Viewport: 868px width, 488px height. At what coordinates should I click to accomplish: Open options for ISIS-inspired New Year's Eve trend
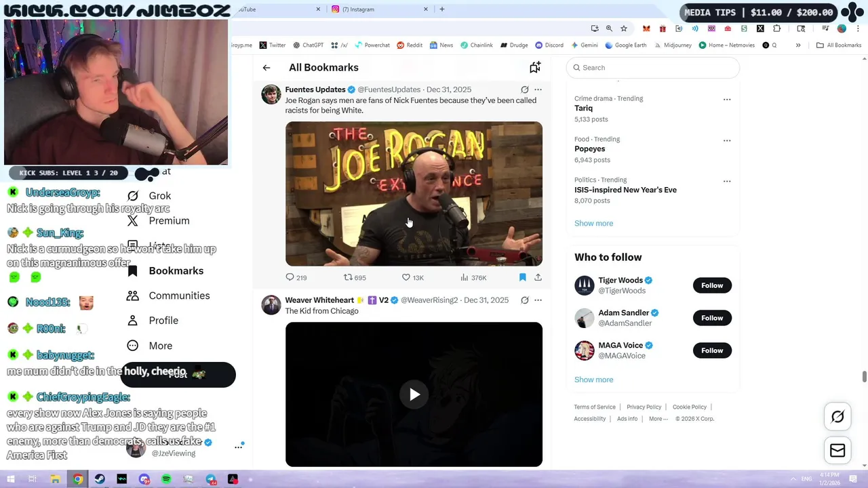click(x=727, y=181)
